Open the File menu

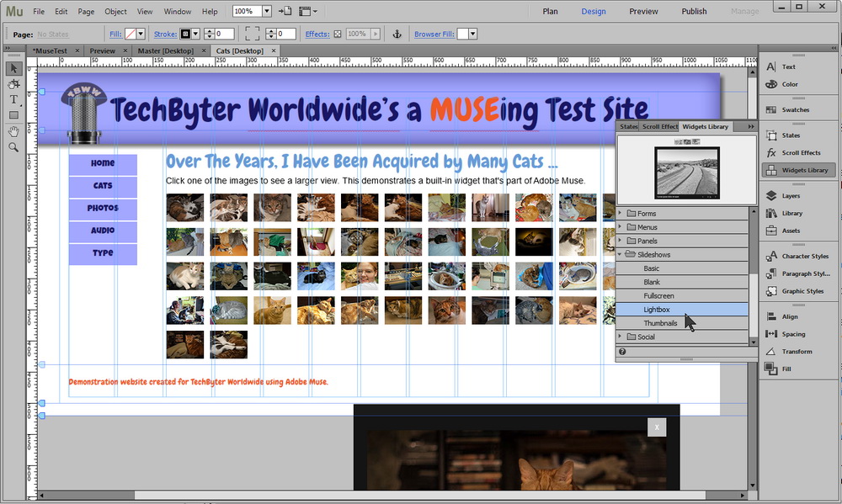point(39,11)
